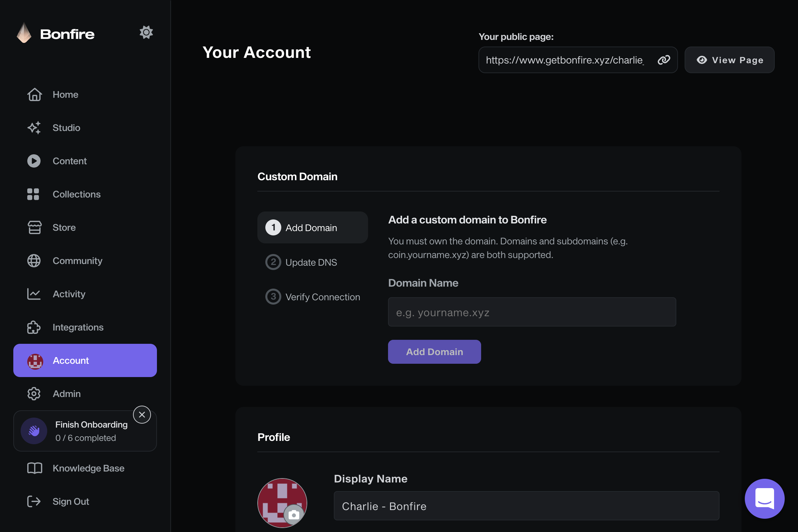Click the 'Your Account' heading
The height and width of the screenshot is (532, 798).
256,52
